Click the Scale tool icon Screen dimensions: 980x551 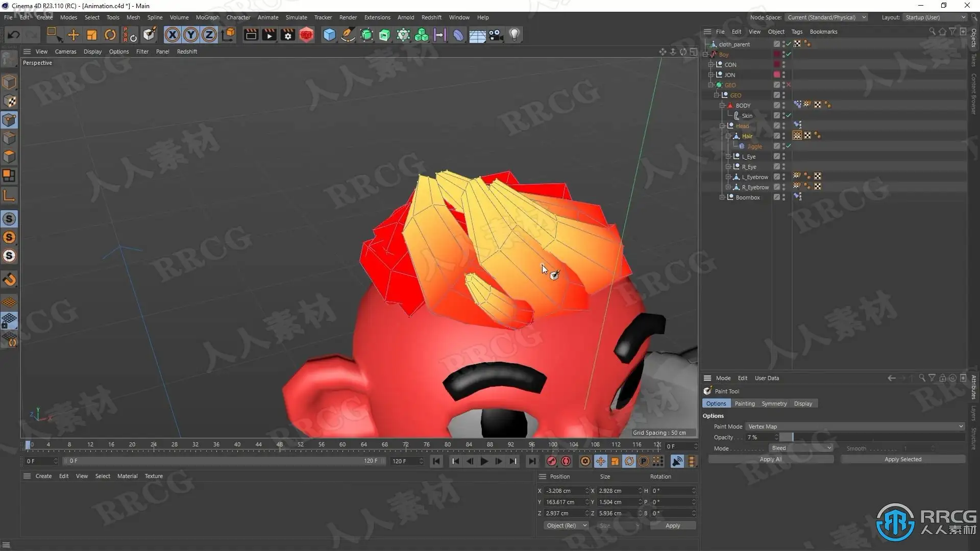pyautogui.click(x=92, y=35)
